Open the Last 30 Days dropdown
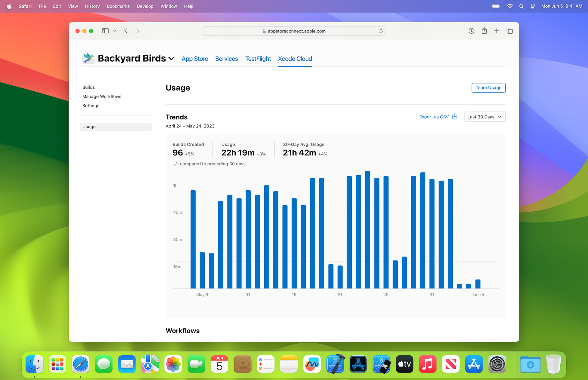Viewport: 588px width, 380px height. 485,117
